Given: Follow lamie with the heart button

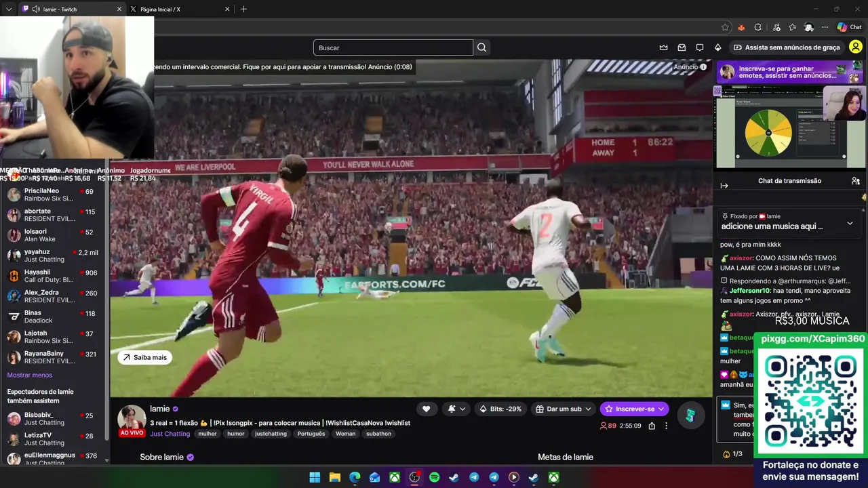Looking at the screenshot, I should click(x=426, y=409).
